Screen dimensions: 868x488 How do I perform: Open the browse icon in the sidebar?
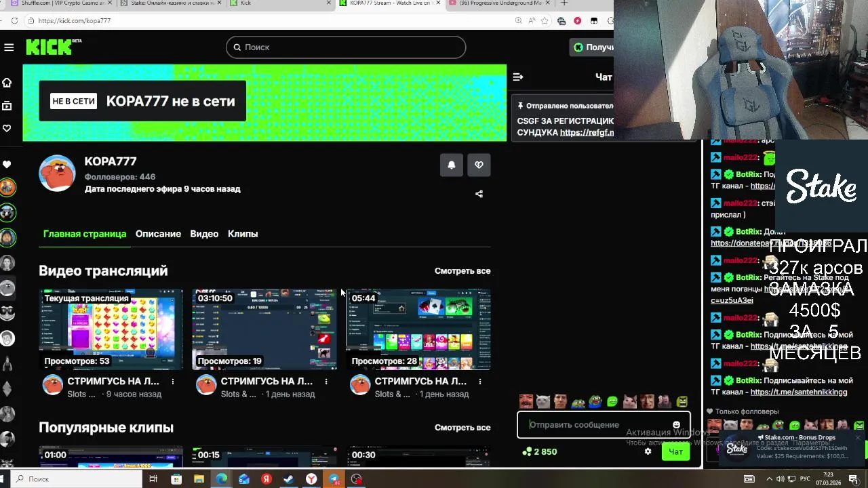pyautogui.click(x=7, y=106)
